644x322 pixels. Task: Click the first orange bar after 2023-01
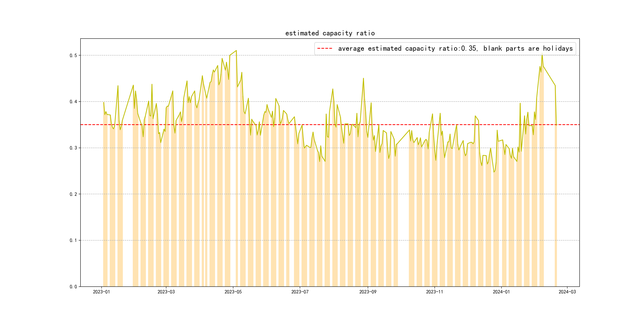tap(105, 200)
